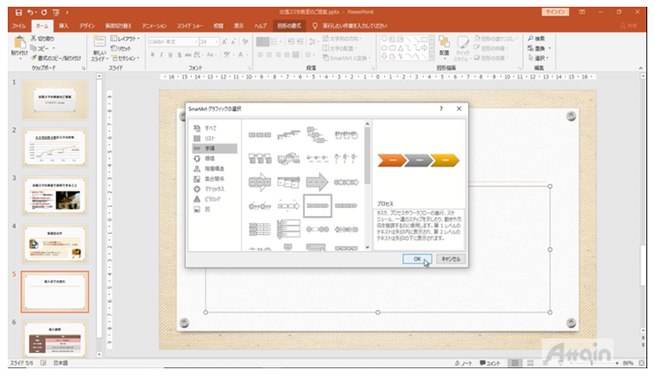Click the Paste clipboard icon

tap(20, 43)
